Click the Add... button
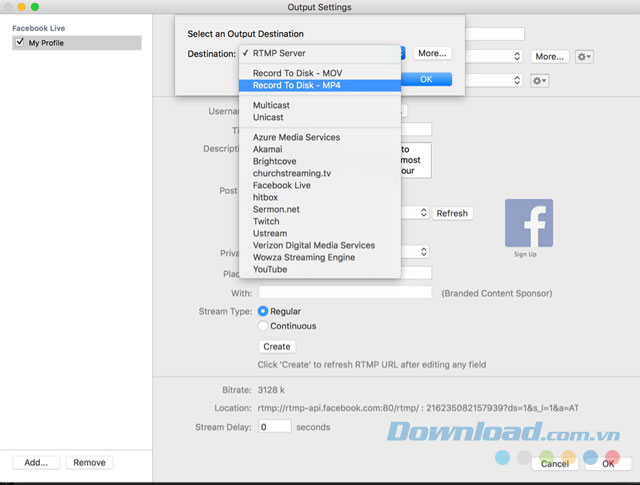Screen dimensions: 640x485 (36, 463)
